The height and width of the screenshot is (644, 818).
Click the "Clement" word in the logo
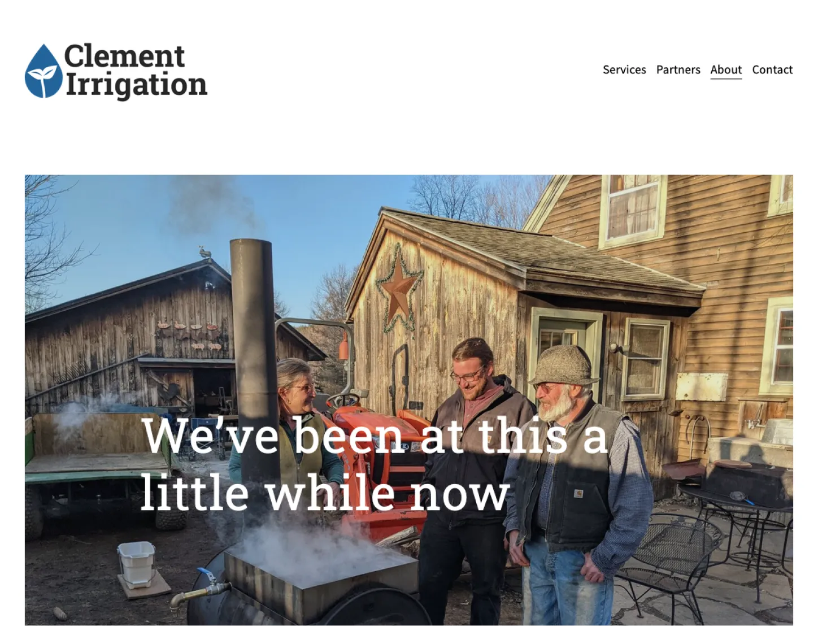coord(124,56)
